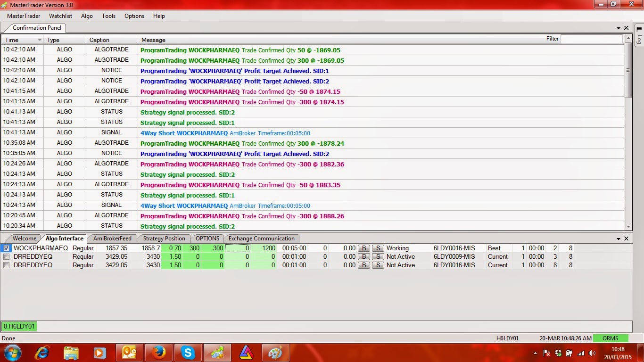Click S button for DRREDDYEQ 6LDY0009-MIS row
The width and height of the screenshot is (644, 362).
point(378,257)
